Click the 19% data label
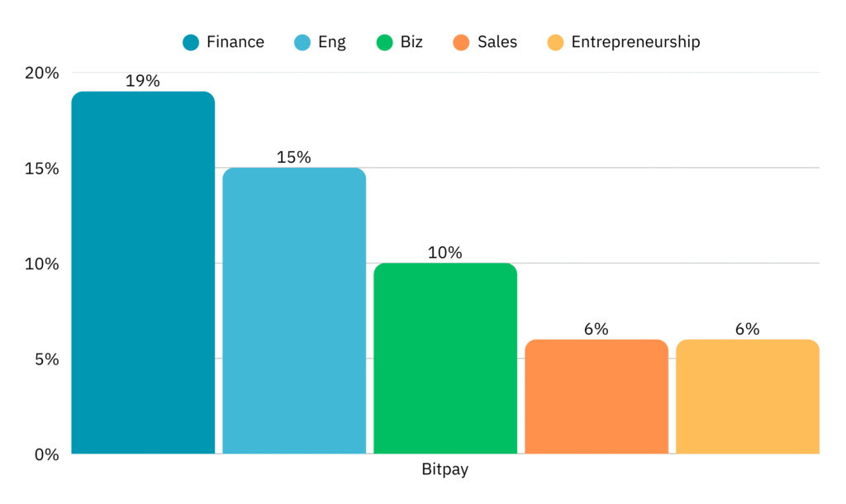The height and width of the screenshot is (504, 846). click(143, 81)
